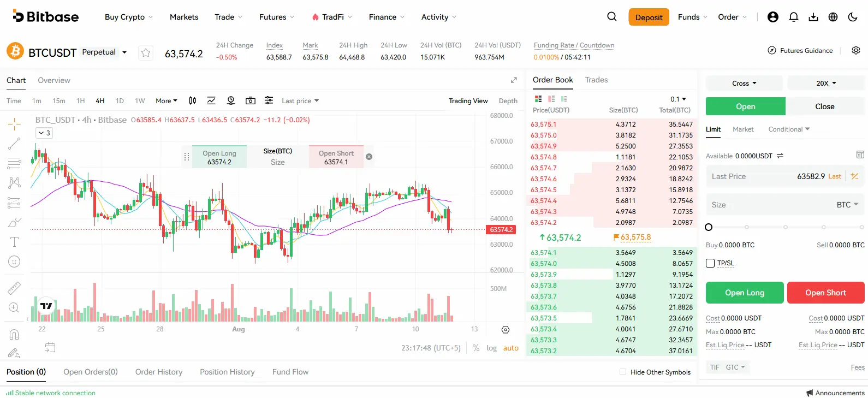Select the Market order tab
This screenshot has height=398, width=868.
[x=743, y=129]
